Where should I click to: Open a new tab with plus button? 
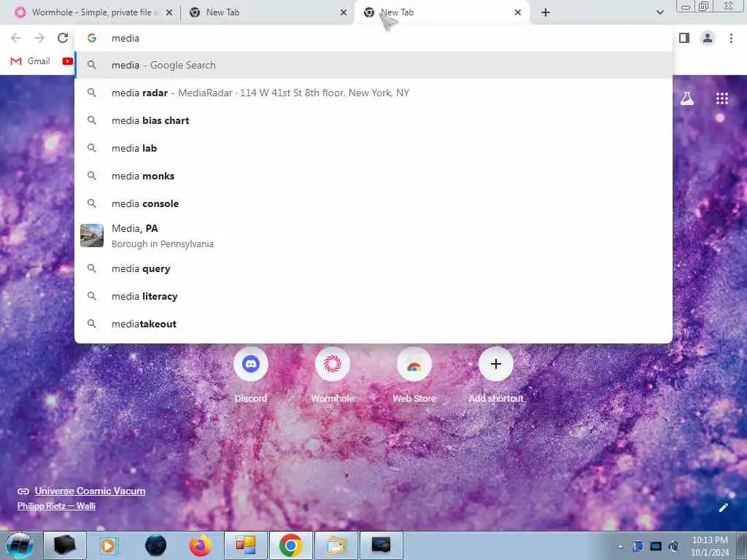pyautogui.click(x=546, y=13)
